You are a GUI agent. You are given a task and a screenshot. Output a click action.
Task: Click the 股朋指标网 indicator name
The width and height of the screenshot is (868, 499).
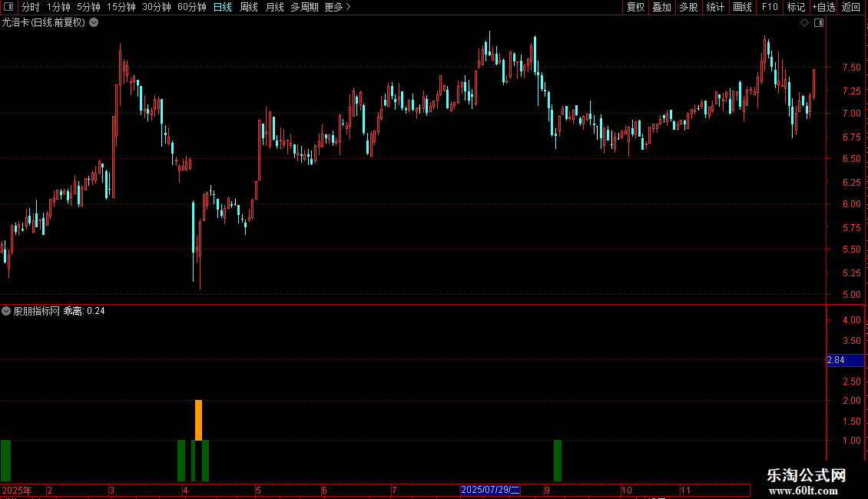click(x=37, y=312)
